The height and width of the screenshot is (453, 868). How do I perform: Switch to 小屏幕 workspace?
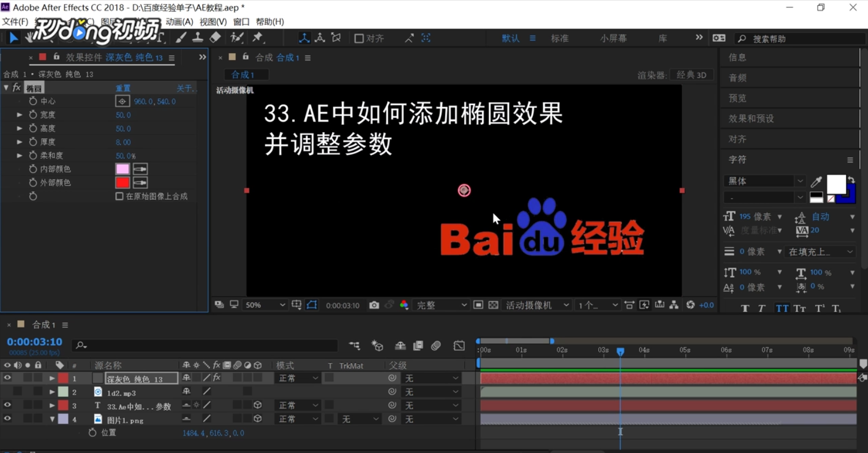point(613,39)
